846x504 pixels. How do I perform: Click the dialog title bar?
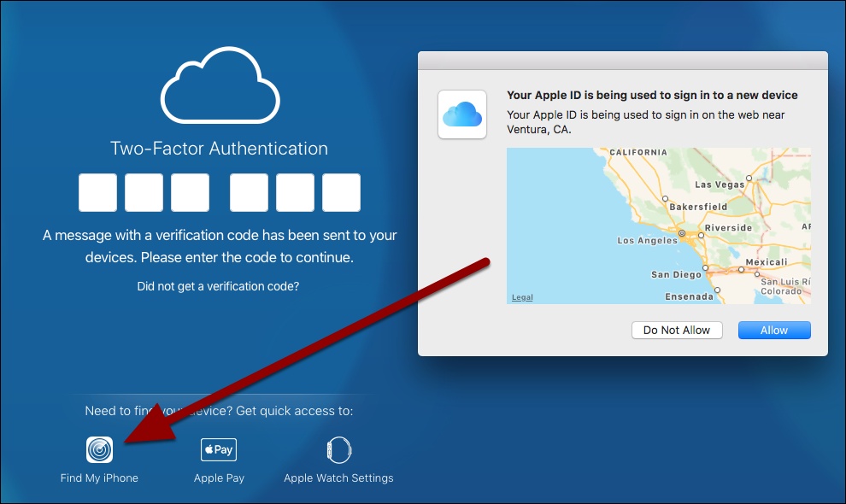623,61
